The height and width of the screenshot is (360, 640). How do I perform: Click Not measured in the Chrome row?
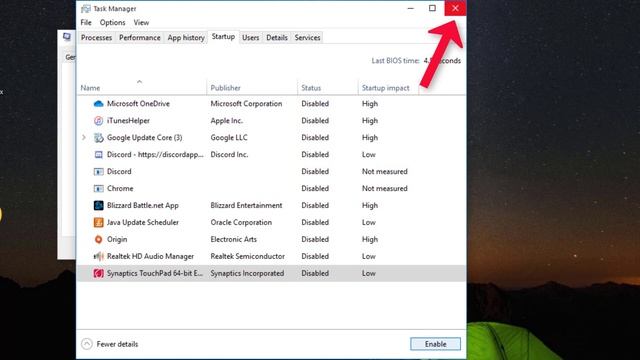(384, 189)
